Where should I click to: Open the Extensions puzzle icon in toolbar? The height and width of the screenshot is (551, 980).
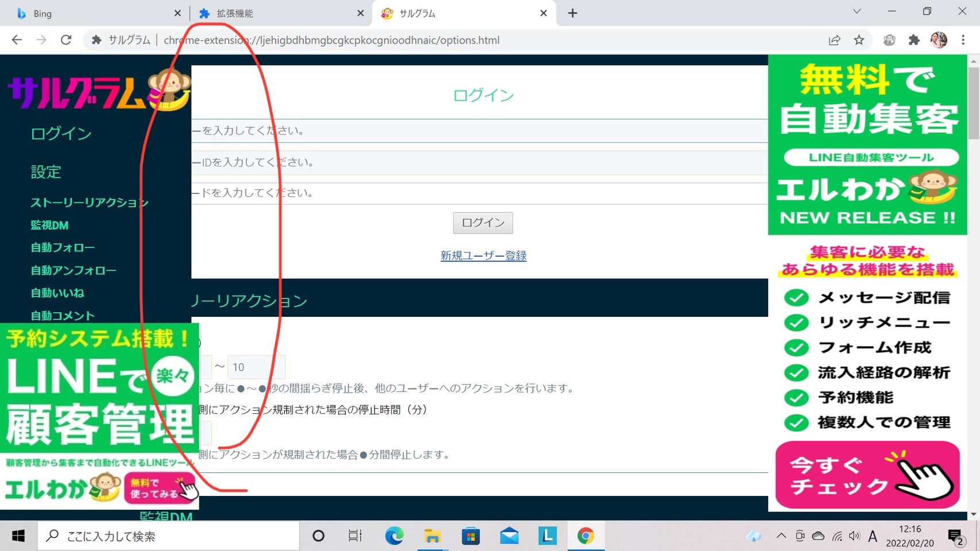tap(914, 40)
